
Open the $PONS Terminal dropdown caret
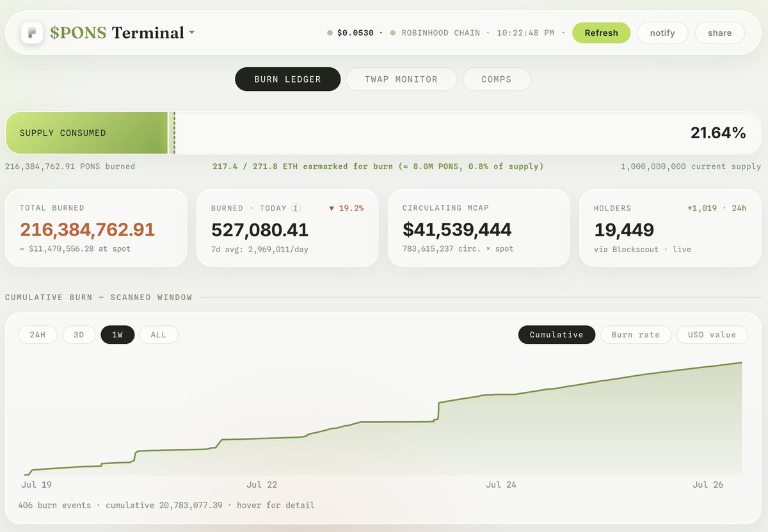[192, 33]
